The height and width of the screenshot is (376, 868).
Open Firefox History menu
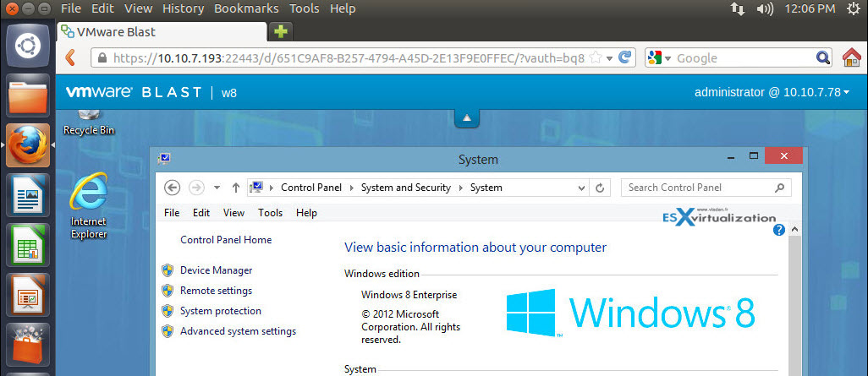coord(184,8)
